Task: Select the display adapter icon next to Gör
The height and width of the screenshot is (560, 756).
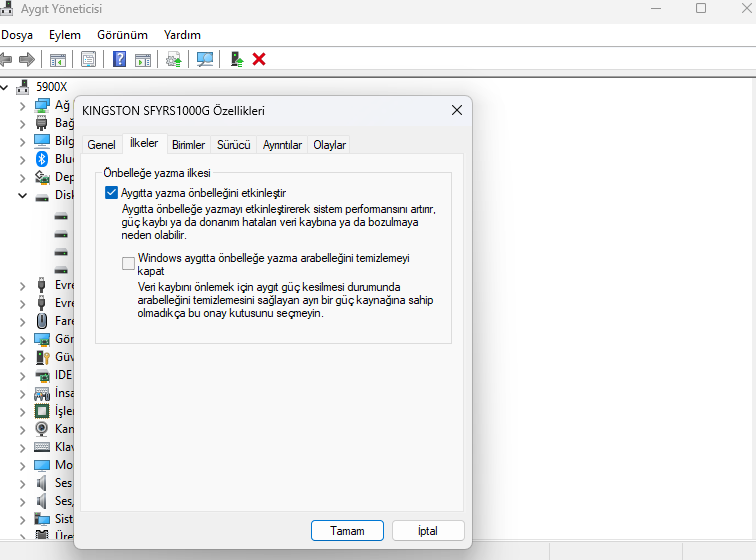Action: click(x=42, y=340)
